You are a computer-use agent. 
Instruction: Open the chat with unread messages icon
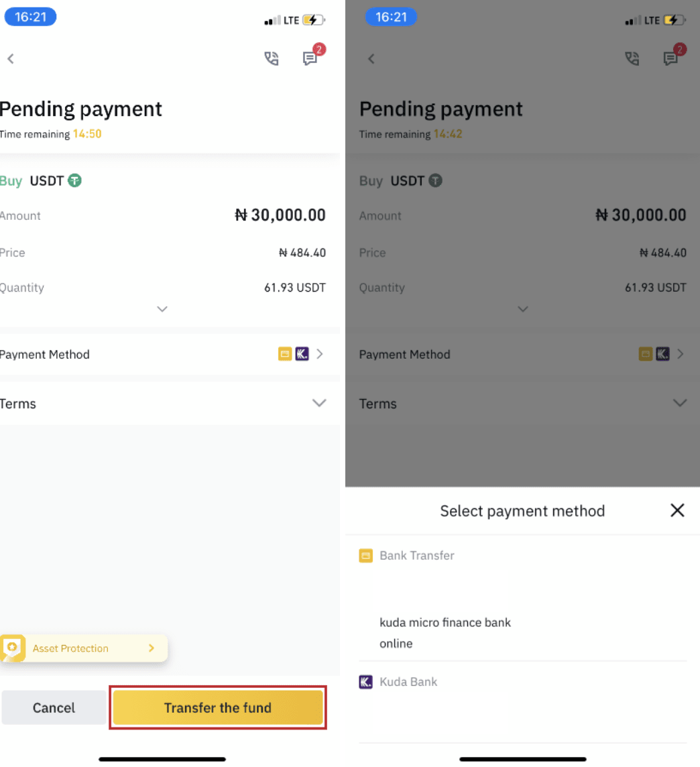pos(310,59)
